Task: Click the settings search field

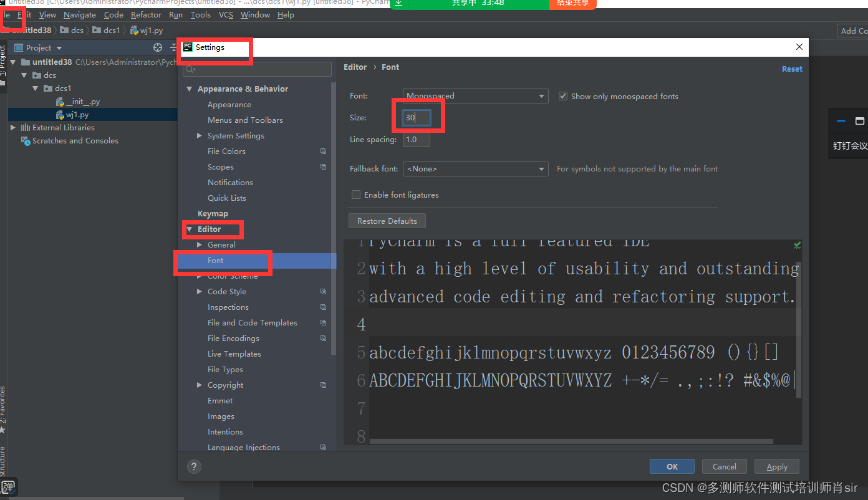Action: [257, 69]
